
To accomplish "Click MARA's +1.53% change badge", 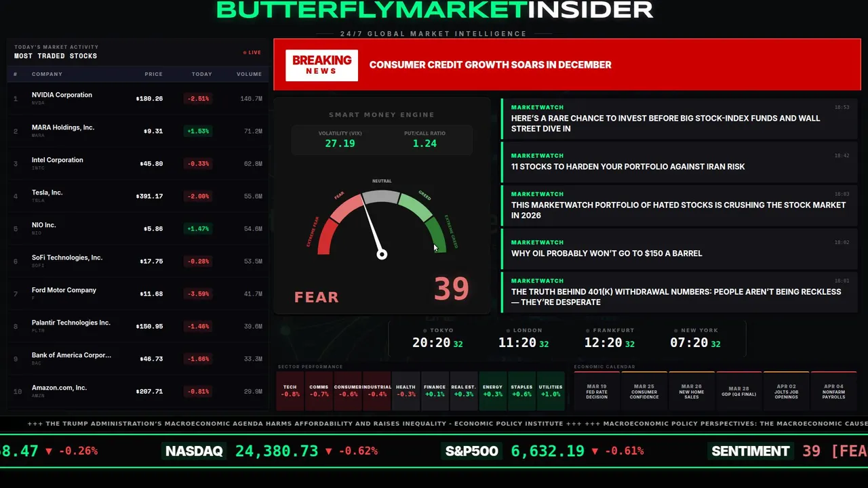I will point(199,131).
